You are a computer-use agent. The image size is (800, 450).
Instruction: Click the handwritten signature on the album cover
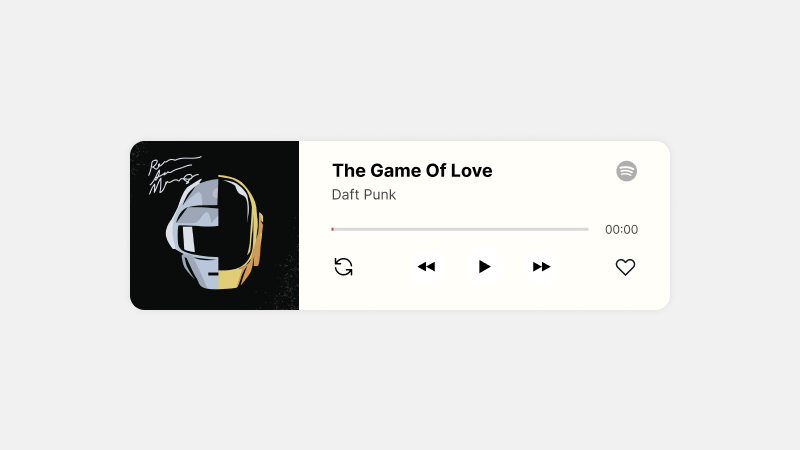(174, 175)
